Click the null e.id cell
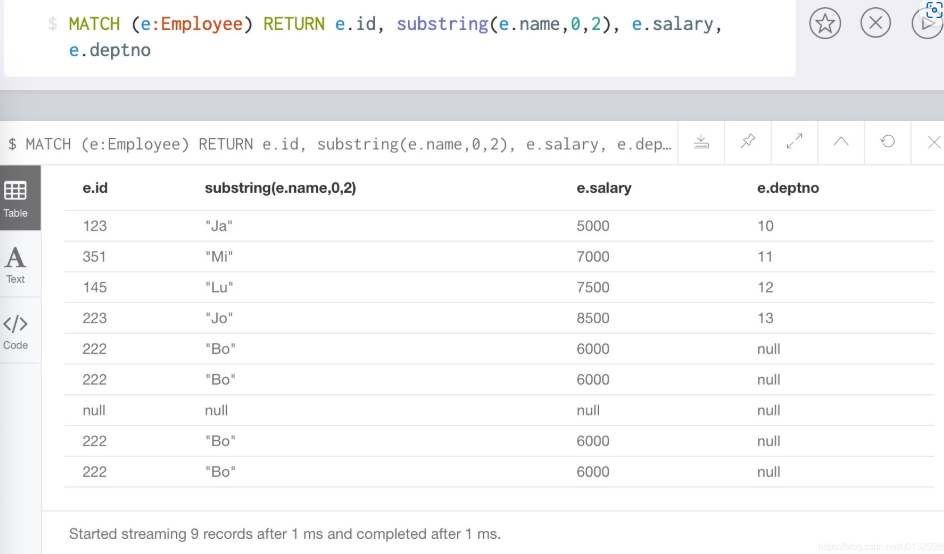The image size is (944, 554). tap(94, 410)
